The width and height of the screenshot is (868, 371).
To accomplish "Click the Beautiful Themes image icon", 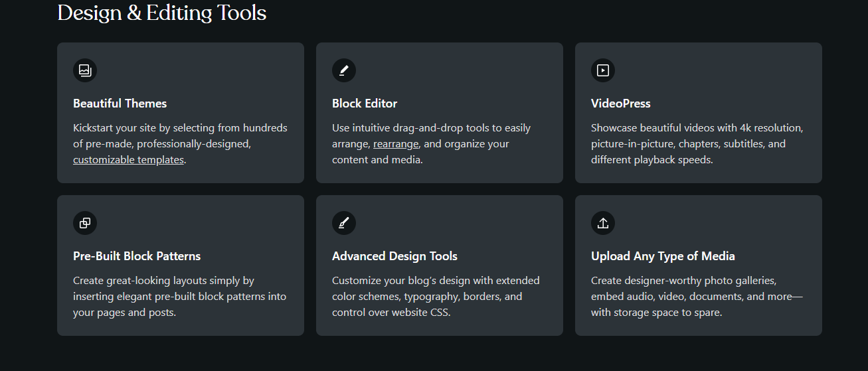I will 85,70.
